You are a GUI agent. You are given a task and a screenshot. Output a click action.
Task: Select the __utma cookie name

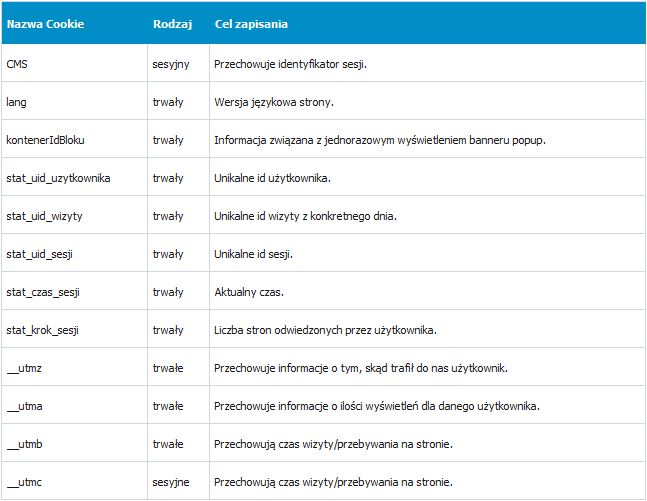pyautogui.click(x=24, y=406)
